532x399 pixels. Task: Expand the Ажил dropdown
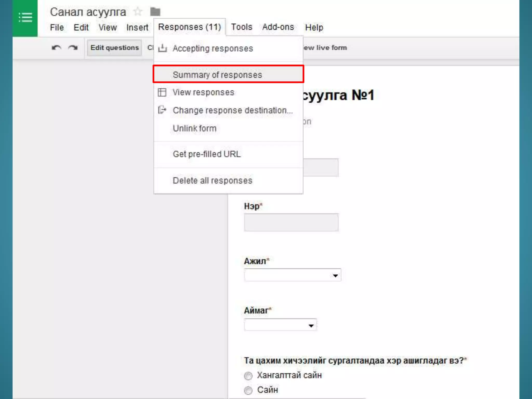[292, 275]
